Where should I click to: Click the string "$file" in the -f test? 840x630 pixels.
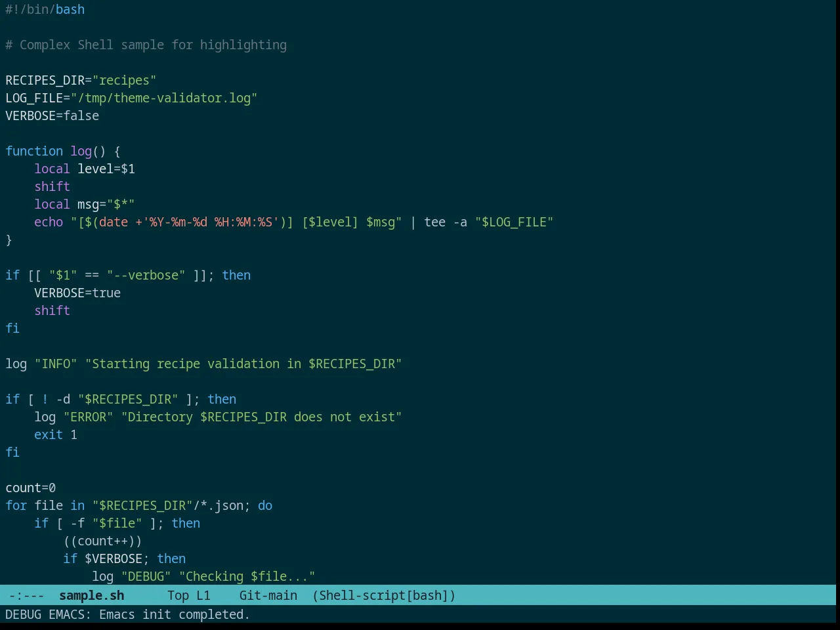point(117,523)
